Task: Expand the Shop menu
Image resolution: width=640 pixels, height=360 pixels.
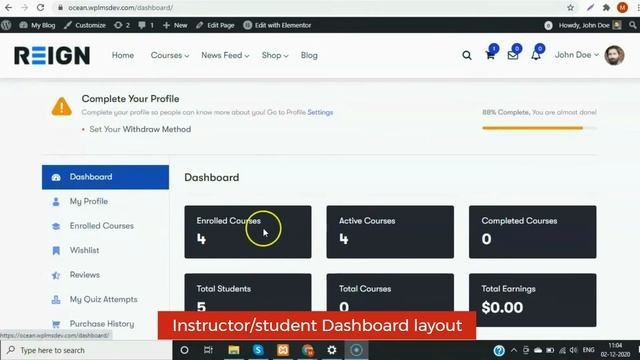Action: [275, 55]
